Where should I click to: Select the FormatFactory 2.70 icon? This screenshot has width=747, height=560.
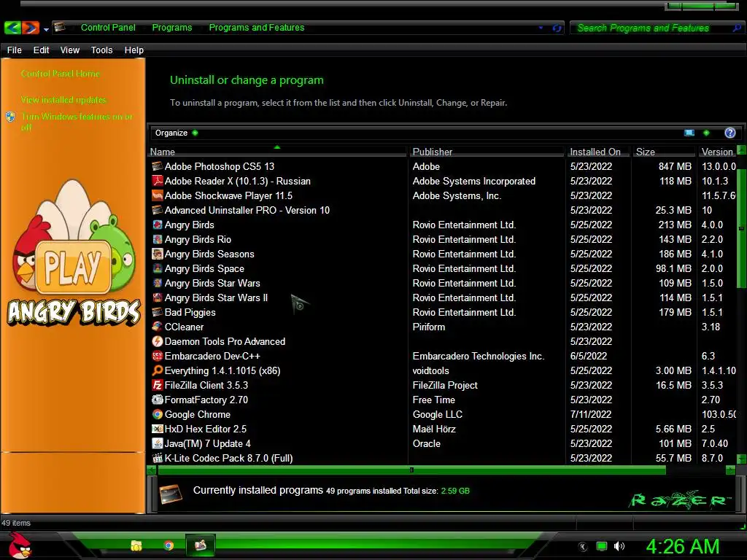pos(158,400)
